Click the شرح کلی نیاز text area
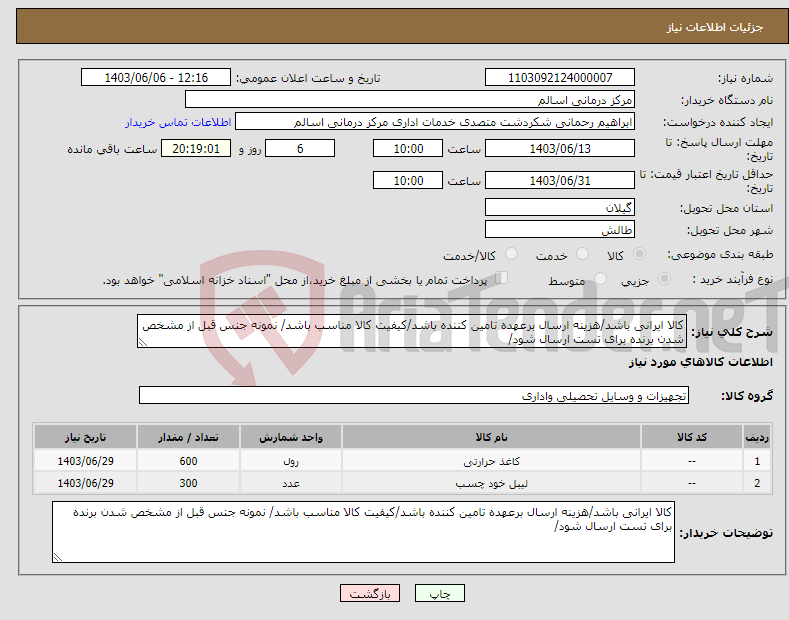 (412, 331)
